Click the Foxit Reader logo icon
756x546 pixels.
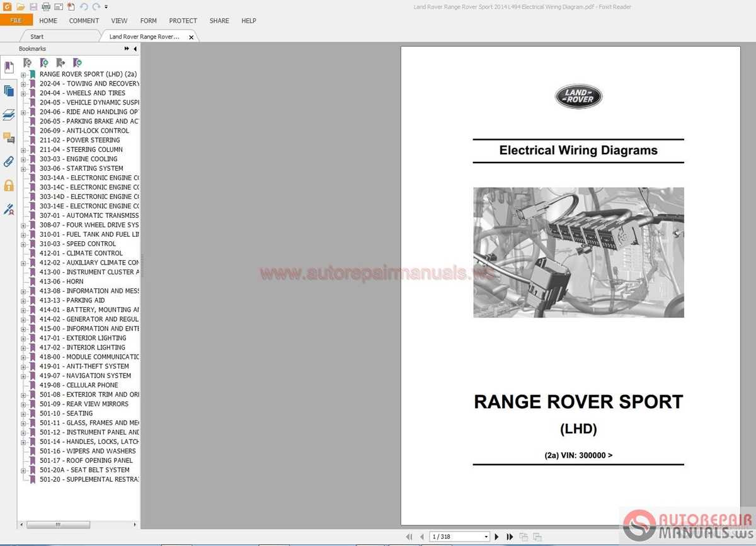click(7, 7)
